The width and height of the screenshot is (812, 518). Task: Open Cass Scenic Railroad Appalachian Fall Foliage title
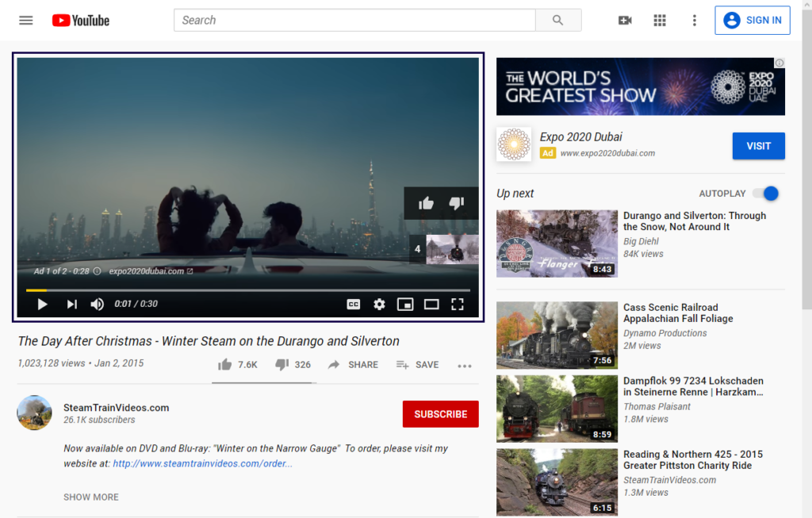678,313
